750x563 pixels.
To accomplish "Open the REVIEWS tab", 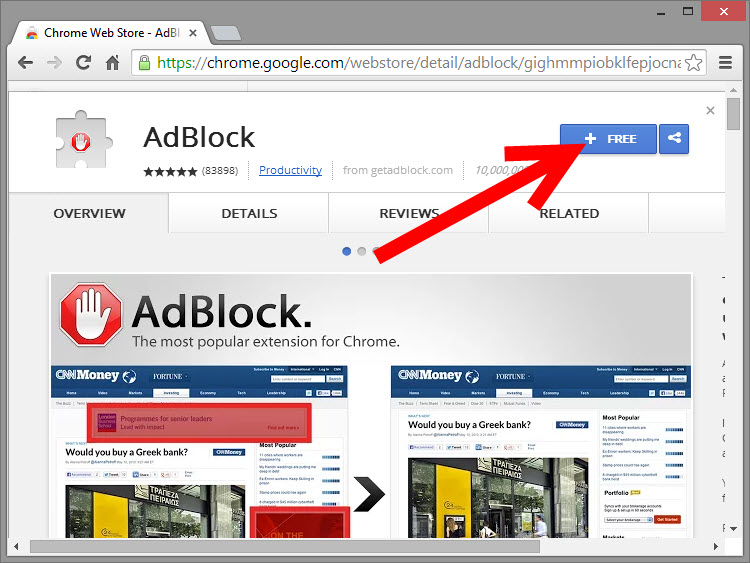I will tap(409, 213).
